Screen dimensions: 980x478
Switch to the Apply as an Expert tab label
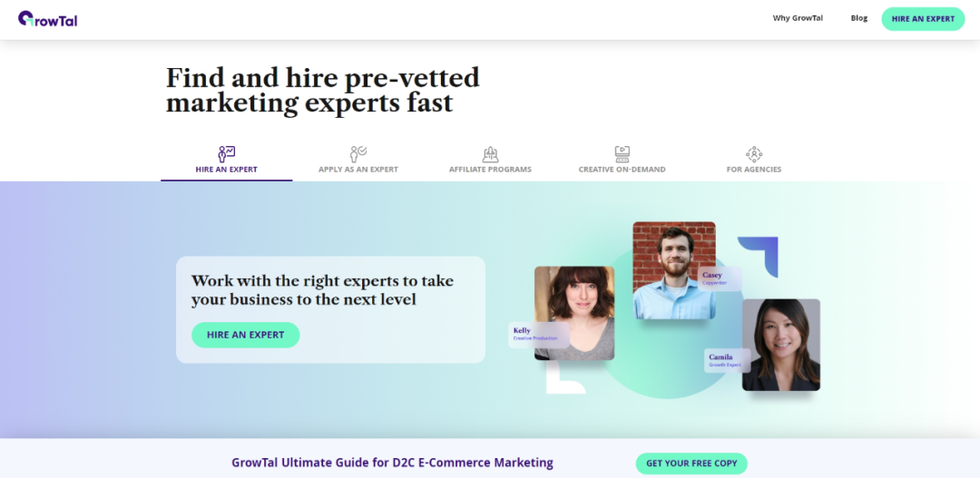[358, 170]
